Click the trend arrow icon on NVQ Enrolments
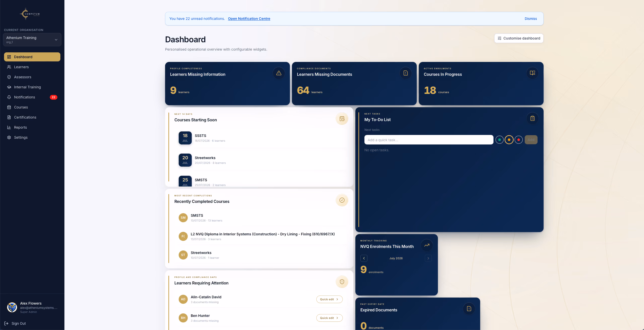Viewport: 644px width, 330px height. point(427,245)
